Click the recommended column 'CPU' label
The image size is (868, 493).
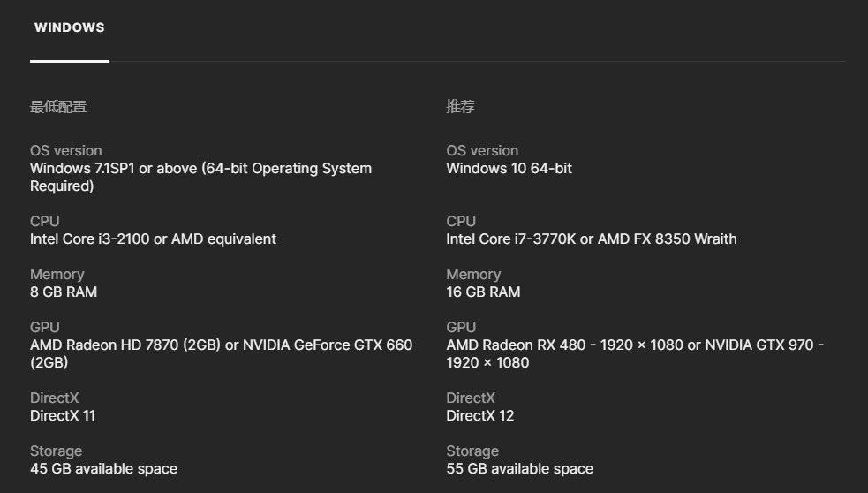coord(461,222)
